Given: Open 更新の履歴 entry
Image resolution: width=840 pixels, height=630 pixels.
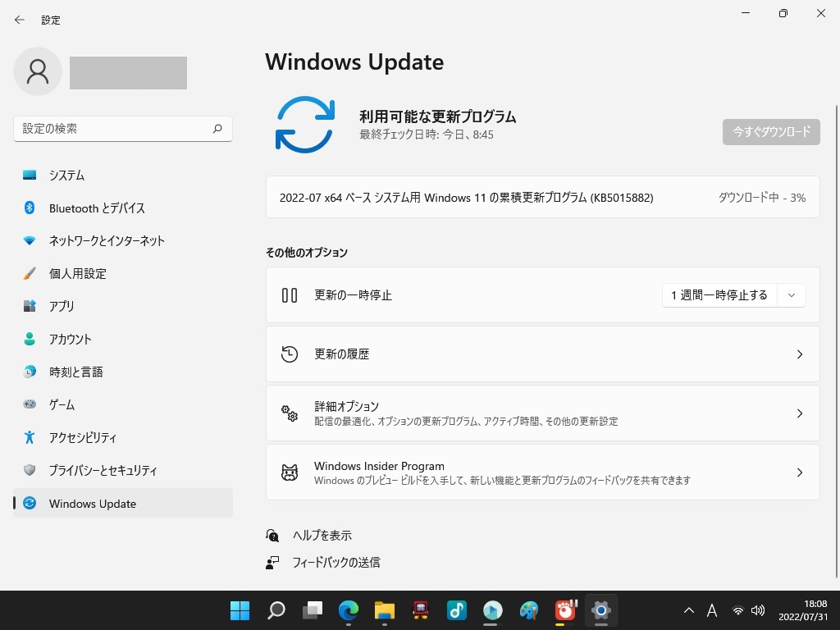Looking at the screenshot, I should [x=543, y=354].
